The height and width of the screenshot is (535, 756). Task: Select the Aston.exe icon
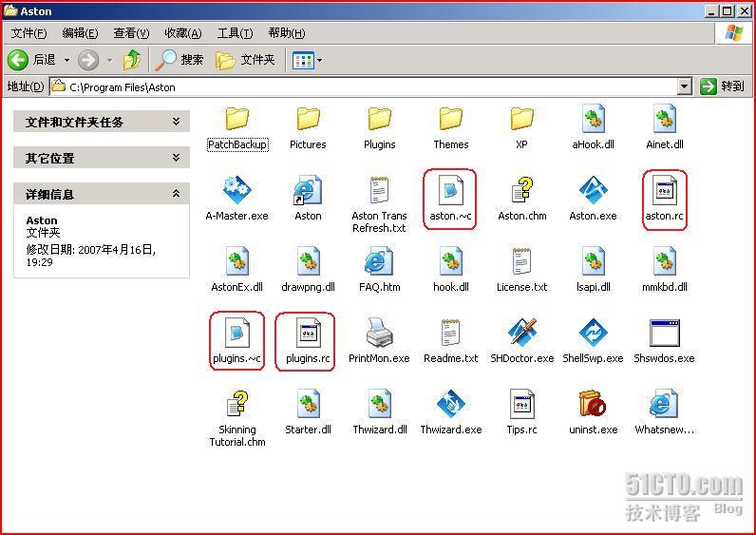593,190
